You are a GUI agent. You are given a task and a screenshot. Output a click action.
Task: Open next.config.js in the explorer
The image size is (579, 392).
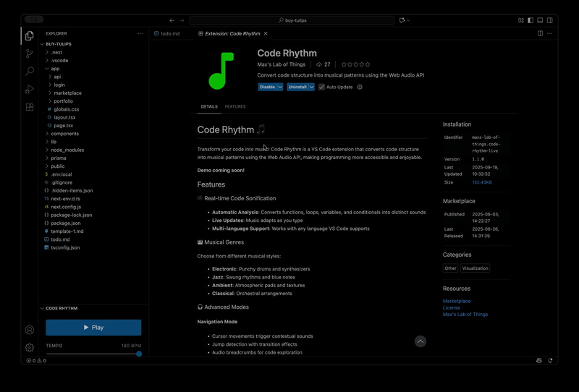point(66,207)
